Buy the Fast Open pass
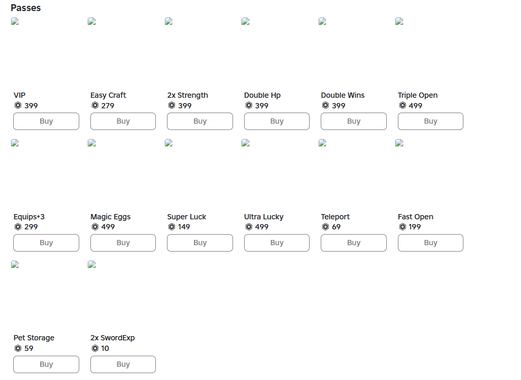The height and width of the screenshot is (380, 521). (430, 243)
